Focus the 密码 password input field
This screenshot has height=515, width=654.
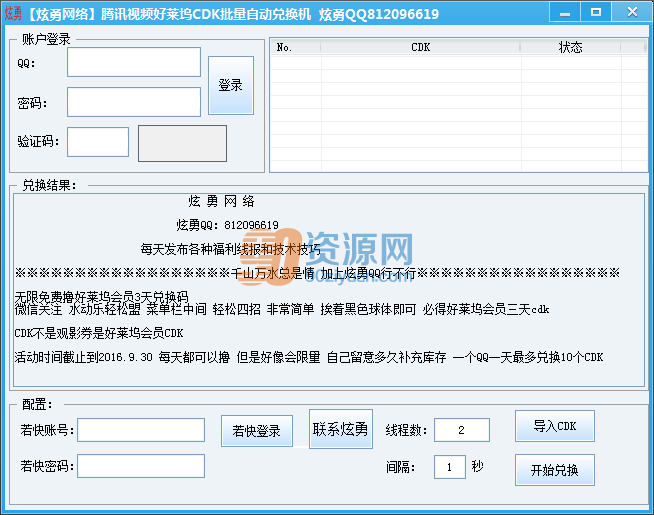(134, 102)
